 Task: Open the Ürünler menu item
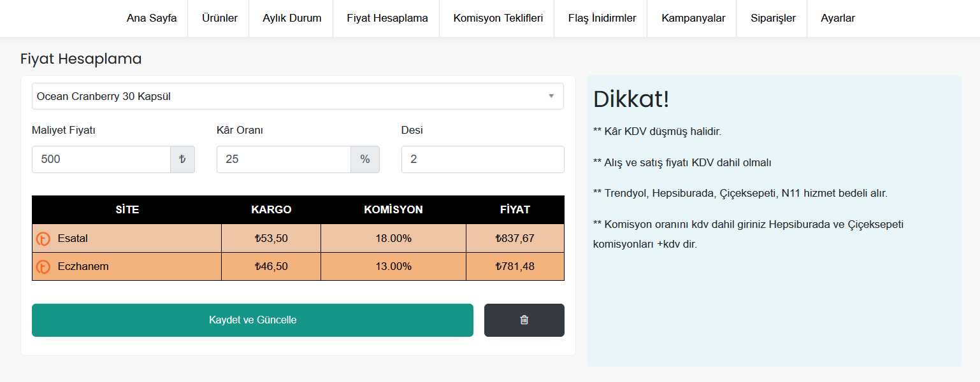point(220,18)
